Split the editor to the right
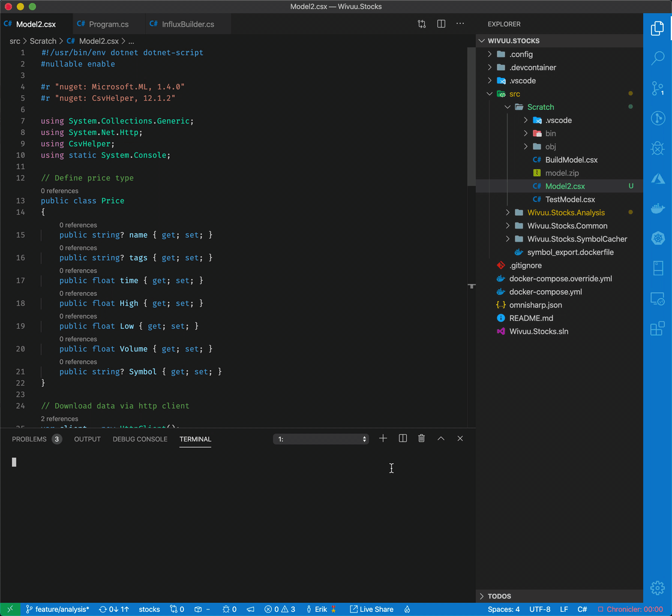Viewport: 672px width, 616px height. tap(441, 24)
